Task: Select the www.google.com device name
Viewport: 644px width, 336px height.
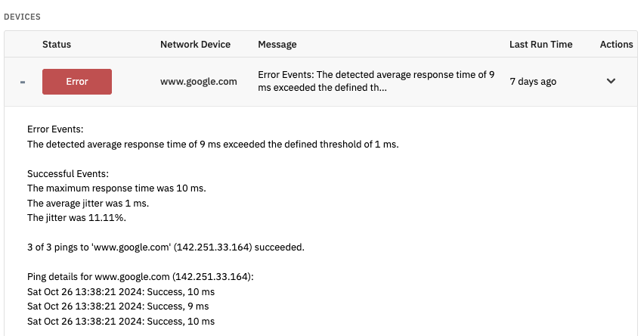Action: click(199, 82)
